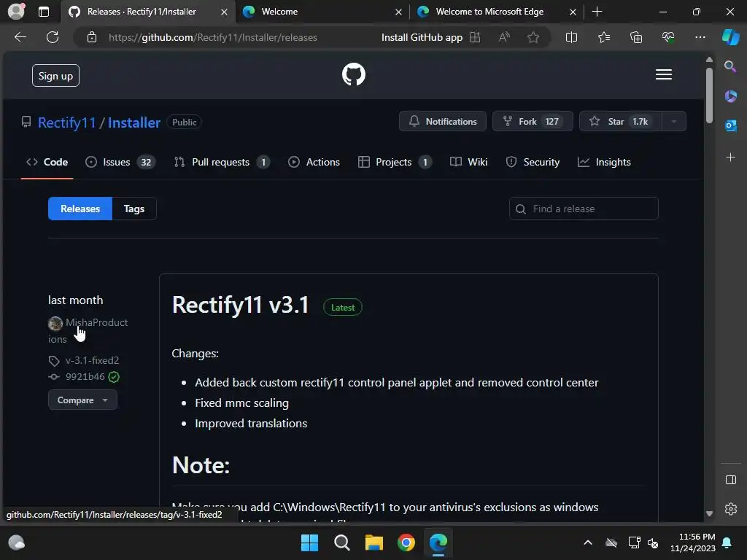The width and height of the screenshot is (747, 560).
Task: Open the Rectify11 organization link
Action: coord(66,122)
